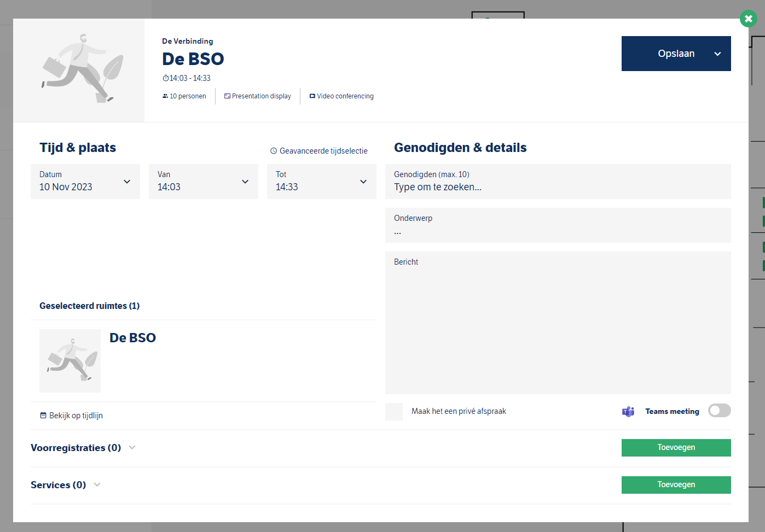765x532 pixels.
Task: Click the Bericht message text area
Action: click(x=558, y=328)
